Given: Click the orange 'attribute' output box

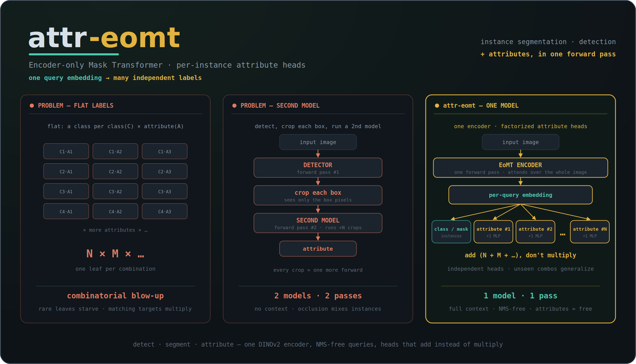Looking at the screenshot, I should [x=318, y=249].
